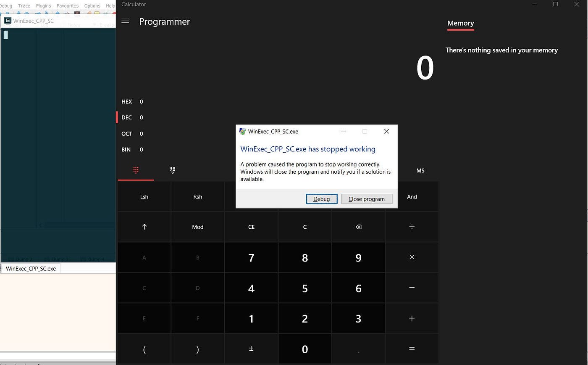The width and height of the screenshot is (588, 365).
Task: Click digit 3 key
Action: tap(358, 318)
